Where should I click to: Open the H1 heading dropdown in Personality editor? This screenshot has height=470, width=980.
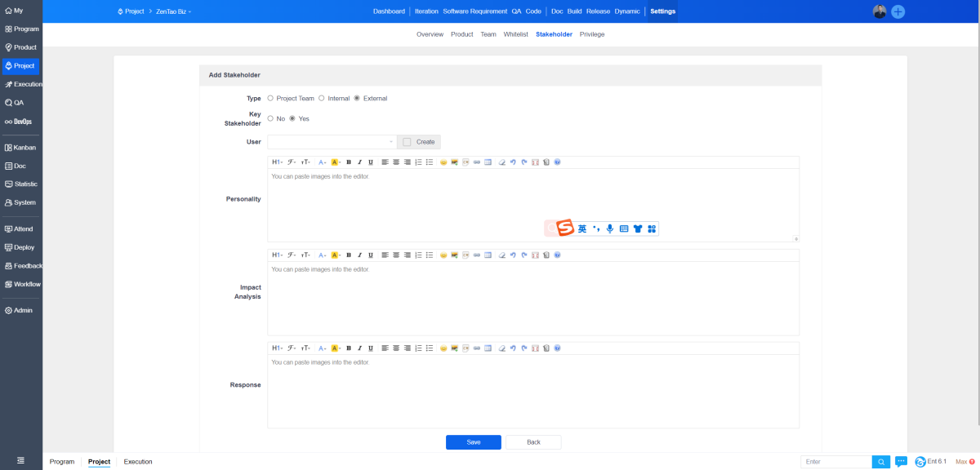coord(277,162)
